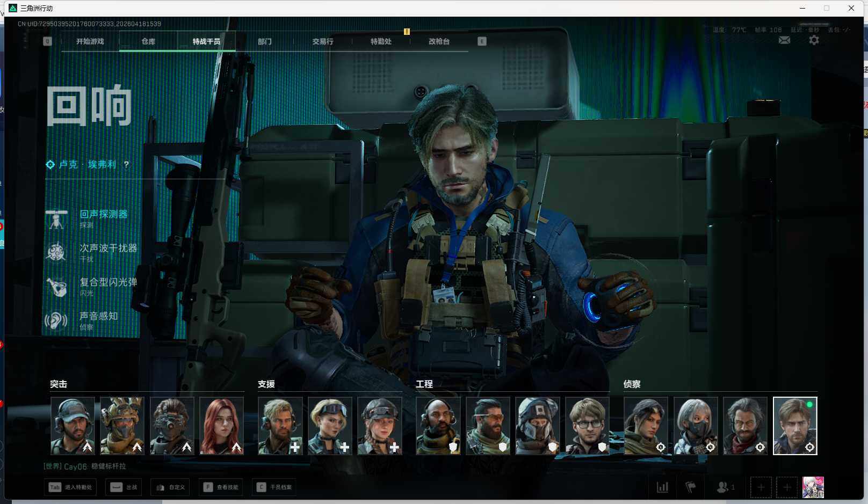Image resolution: width=868 pixels, height=504 pixels.
Task: Open the 改枪台 tab
Action: [439, 41]
